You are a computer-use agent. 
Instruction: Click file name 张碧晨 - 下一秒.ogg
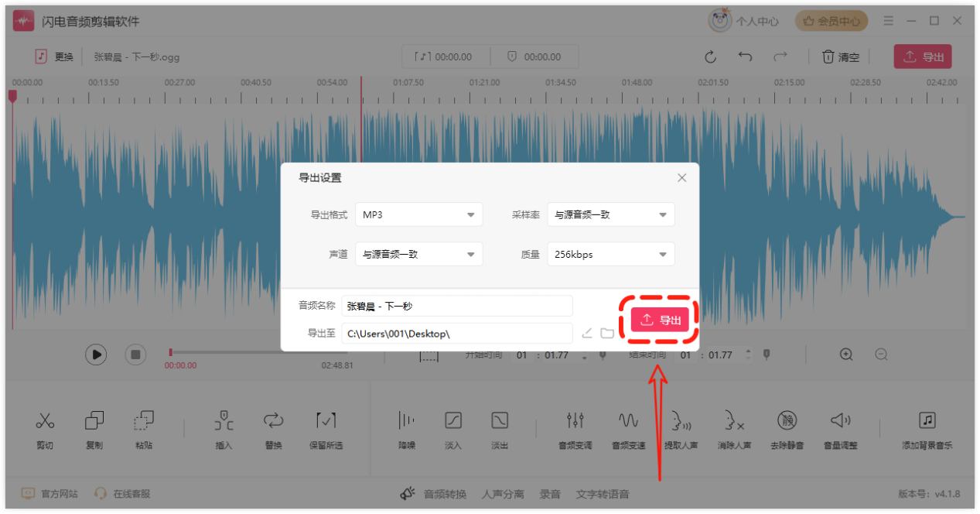click(137, 57)
